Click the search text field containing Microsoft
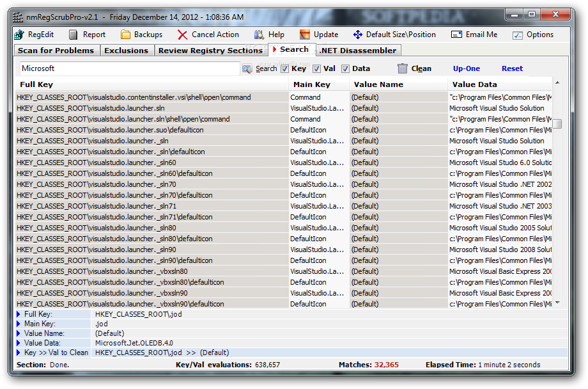 coord(129,68)
